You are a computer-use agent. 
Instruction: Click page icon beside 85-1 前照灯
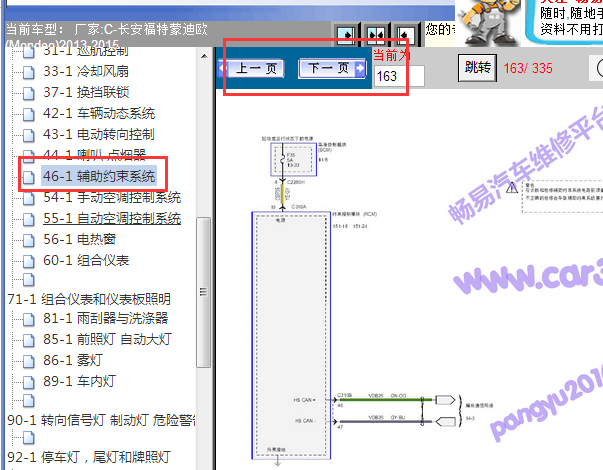tap(28, 340)
